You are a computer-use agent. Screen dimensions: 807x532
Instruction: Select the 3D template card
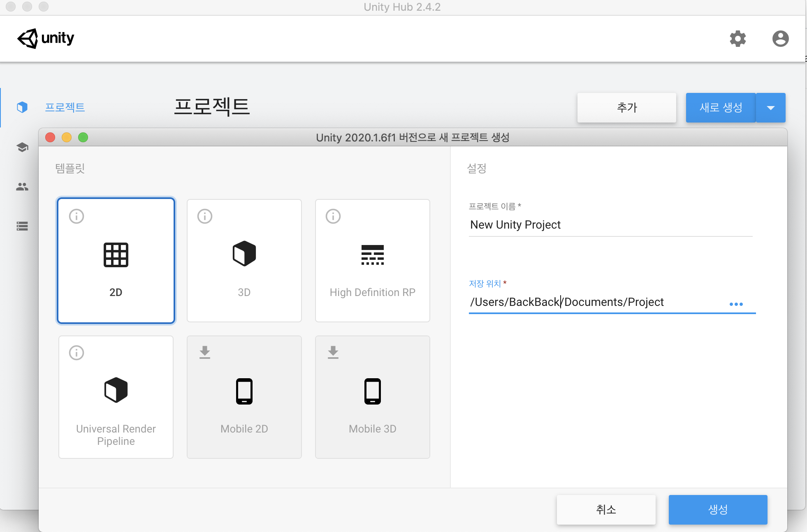point(244,261)
